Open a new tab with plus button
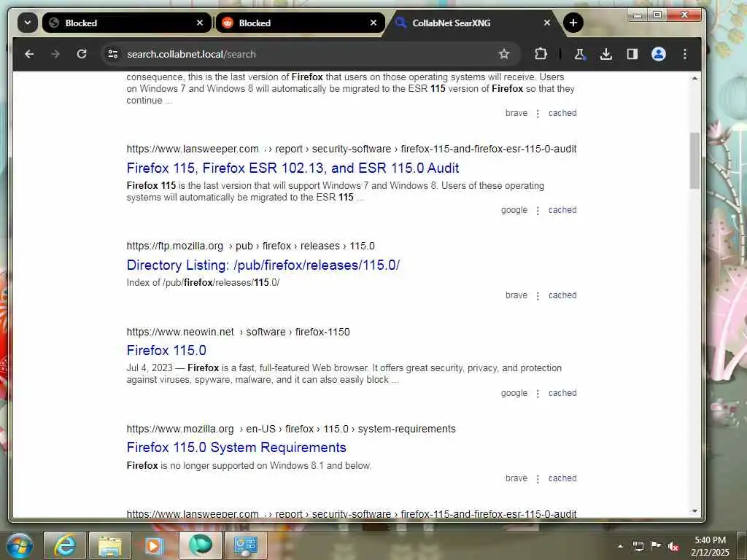747x560 pixels. click(573, 23)
